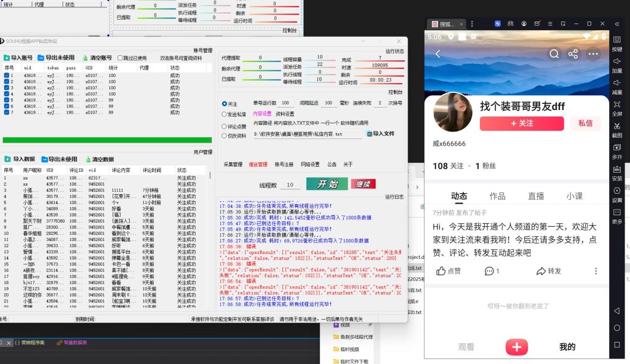This screenshot has height=364, width=630.
Task: Uncheck the first account row checkbox
Action: point(7,76)
